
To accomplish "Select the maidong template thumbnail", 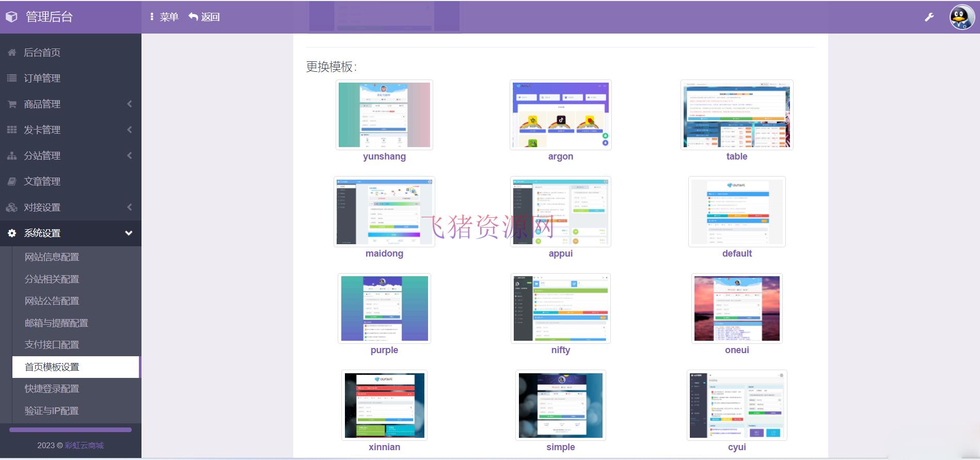I will (384, 212).
